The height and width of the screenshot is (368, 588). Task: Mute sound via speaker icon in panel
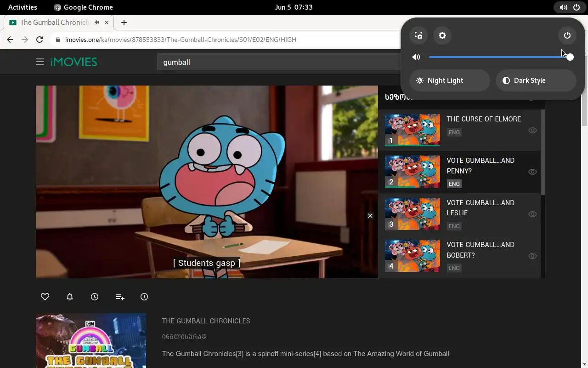pos(416,57)
